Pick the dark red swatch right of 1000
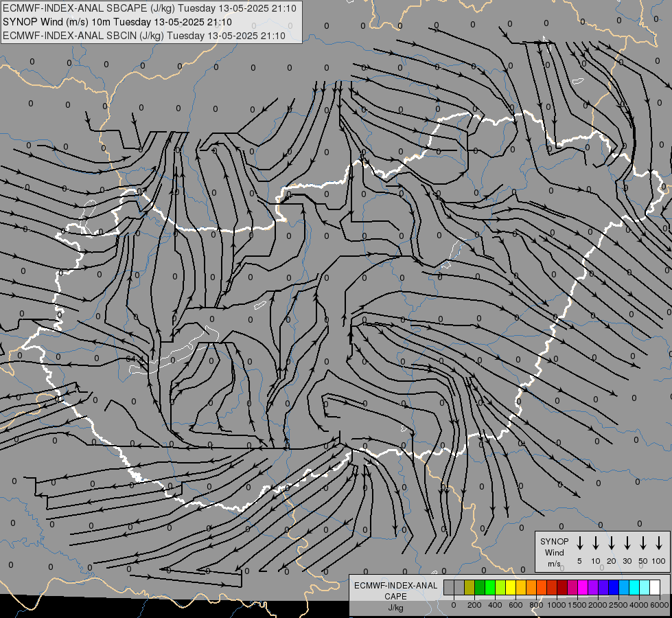 click(562, 587)
